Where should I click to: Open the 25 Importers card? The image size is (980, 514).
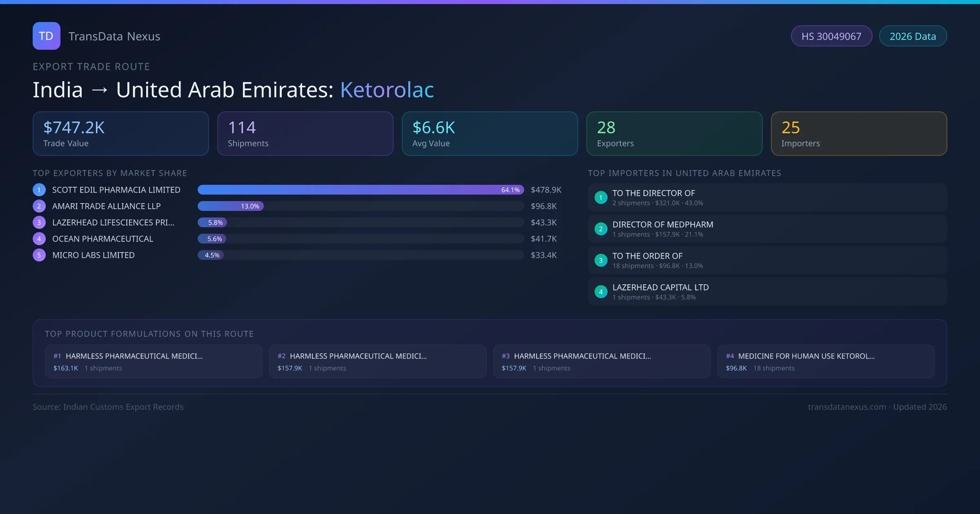tap(859, 134)
